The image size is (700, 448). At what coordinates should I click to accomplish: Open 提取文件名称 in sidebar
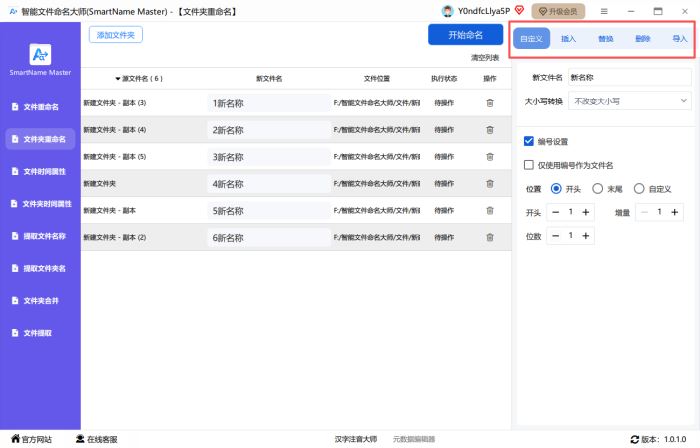click(x=40, y=236)
